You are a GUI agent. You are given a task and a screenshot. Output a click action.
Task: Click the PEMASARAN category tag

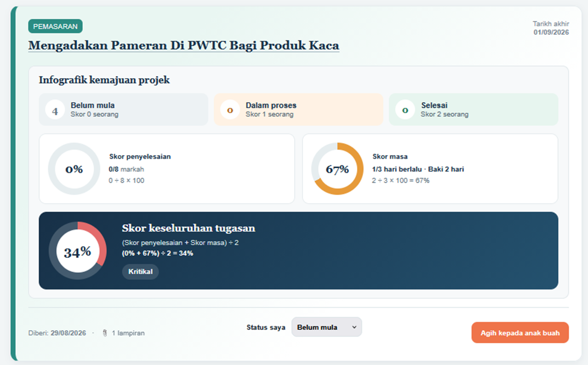point(55,26)
